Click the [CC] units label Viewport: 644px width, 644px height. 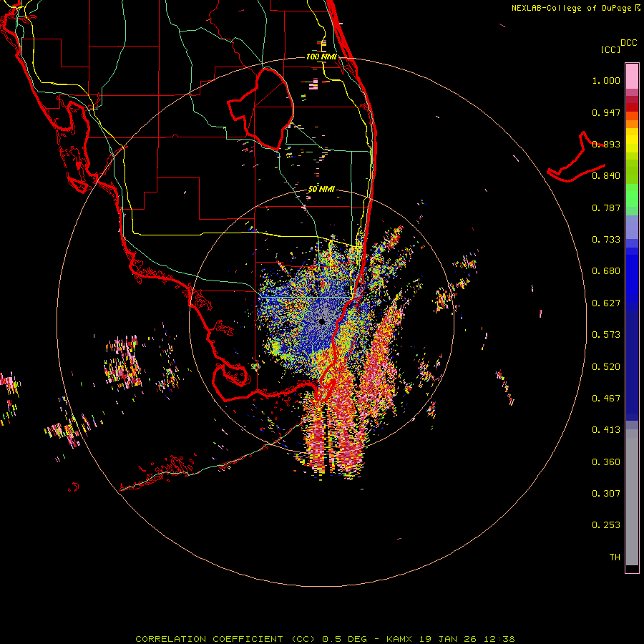610,49
